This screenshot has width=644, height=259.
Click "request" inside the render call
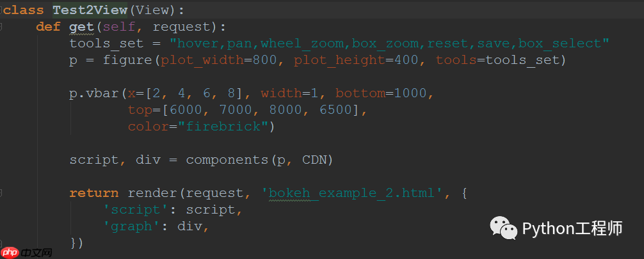pos(214,194)
